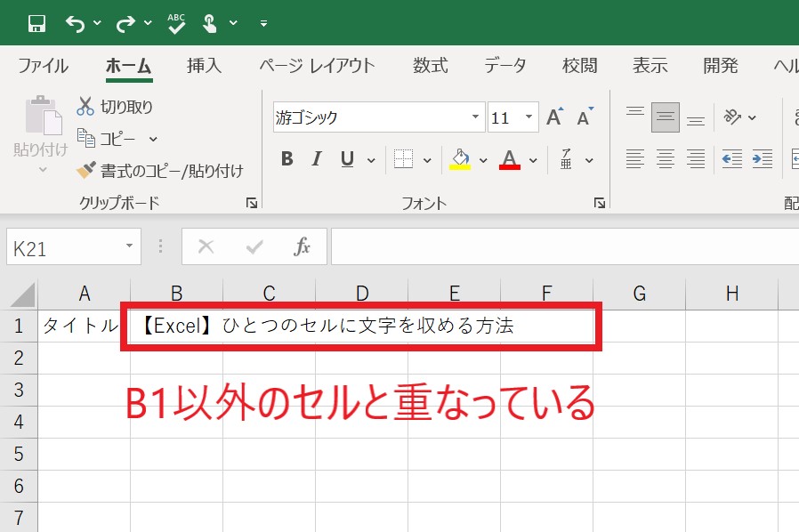Open the ページ レイアウト tab

pyautogui.click(x=317, y=66)
